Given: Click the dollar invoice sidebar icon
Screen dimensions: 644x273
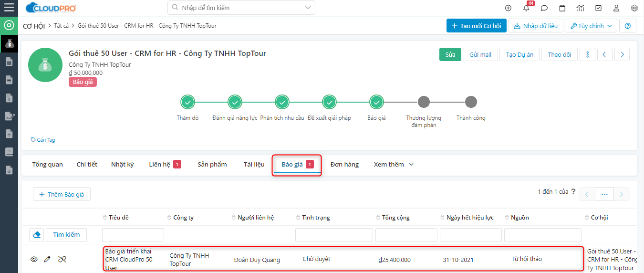Looking at the screenshot, I should [9, 98].
